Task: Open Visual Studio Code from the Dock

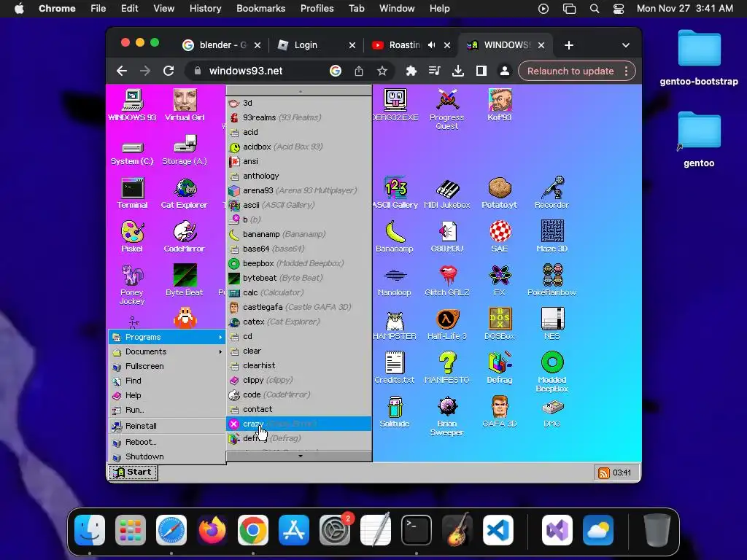Action: (498, 530)
